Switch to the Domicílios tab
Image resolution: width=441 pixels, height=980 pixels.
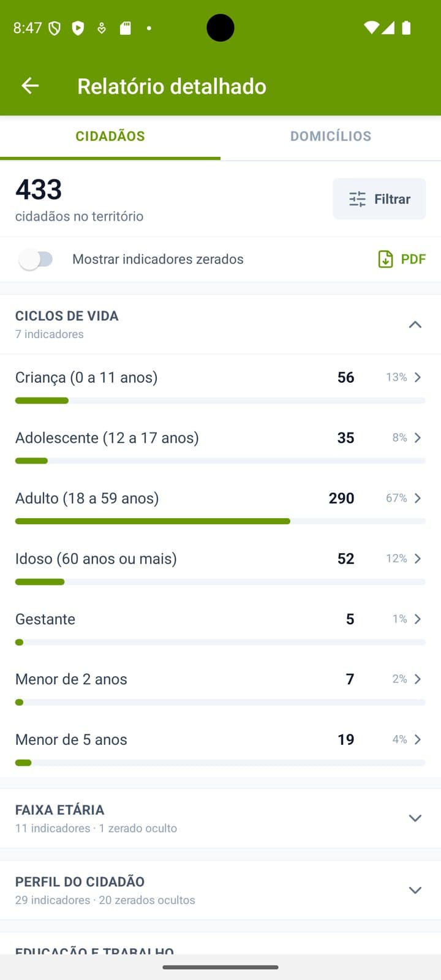pyautogui.click(x=331, y=136)
